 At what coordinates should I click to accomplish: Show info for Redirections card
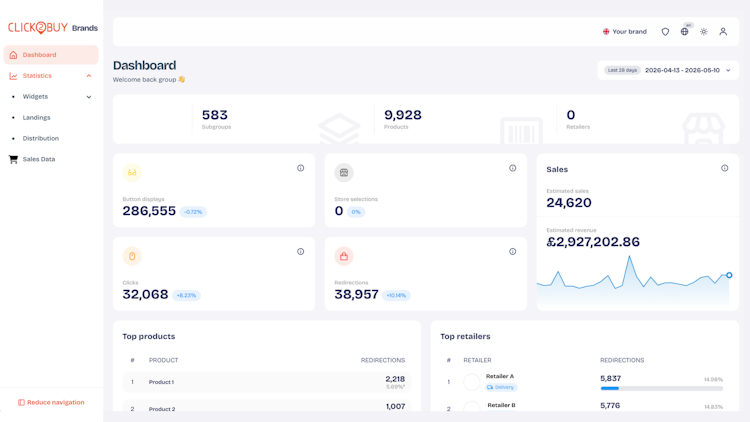coord(512,252)
